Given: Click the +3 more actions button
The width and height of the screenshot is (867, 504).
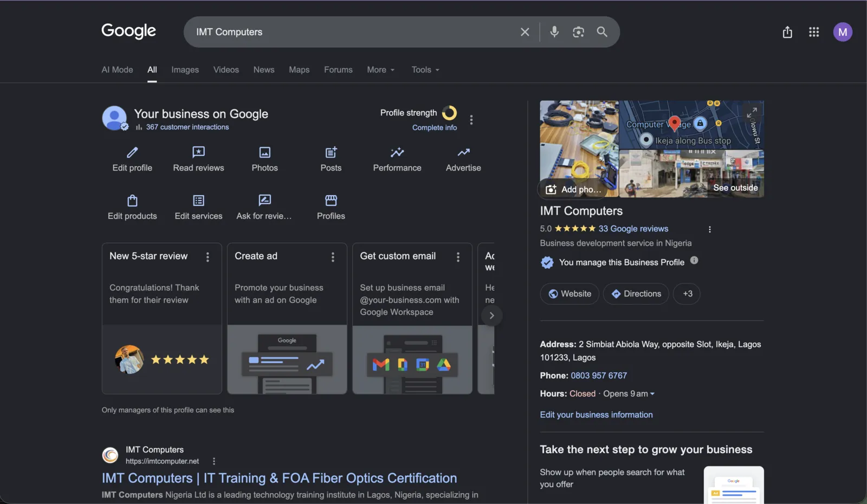Looking at the screenshot, I should pyautogui.click(x=687, y=294).
